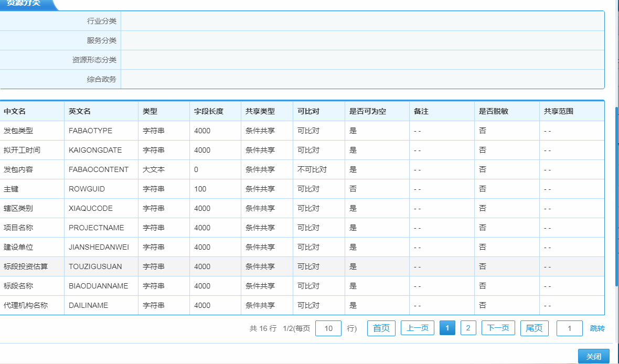Image resolution: width=619 pixels, height=364 pixels.
Task: Click the 首页 pagination button
Action: [381, 328]
